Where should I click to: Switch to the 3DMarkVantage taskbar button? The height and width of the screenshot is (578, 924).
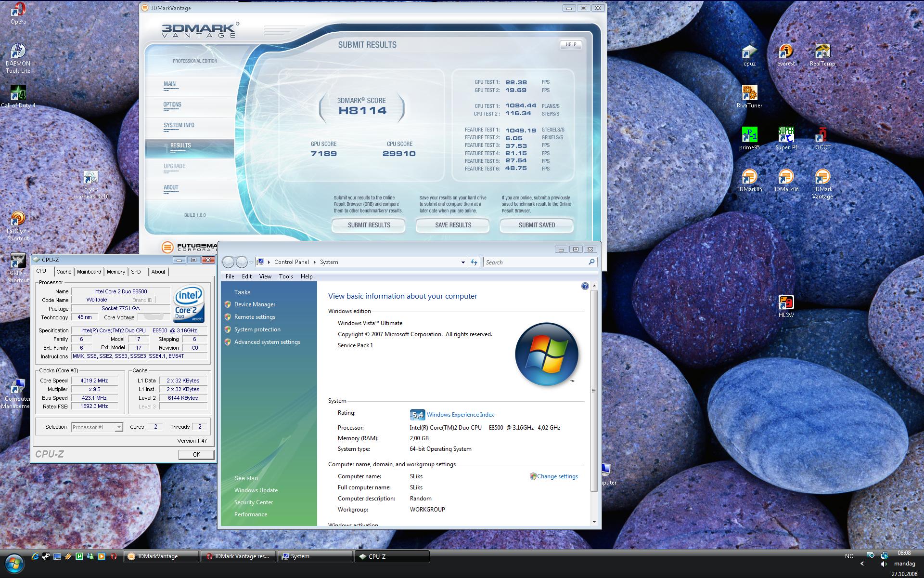[162, 556]
